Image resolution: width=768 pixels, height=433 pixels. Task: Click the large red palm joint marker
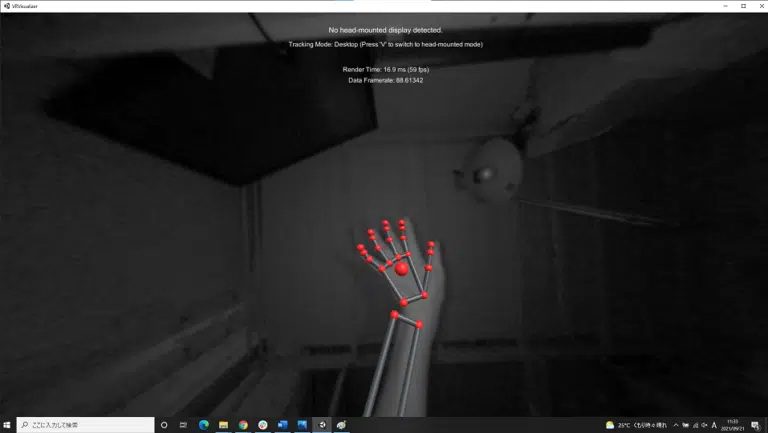[402, 268]
